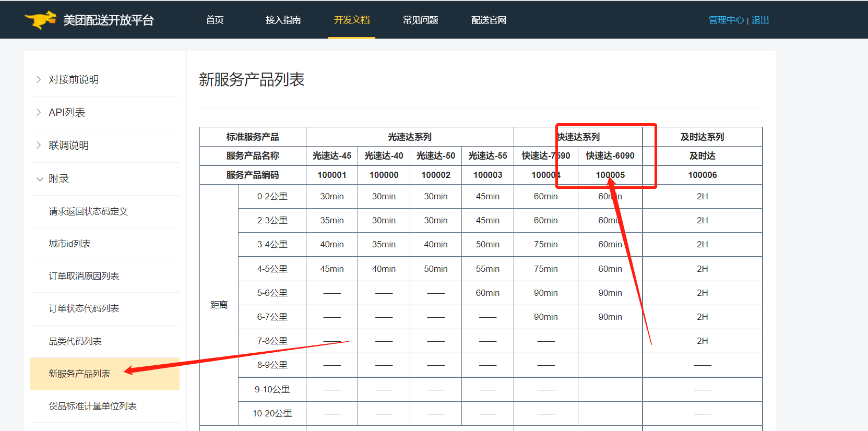The height and width of the screenshot is (431, 868).
Task: Open the 首页 nav tab
Action: [x=215, y=20]
